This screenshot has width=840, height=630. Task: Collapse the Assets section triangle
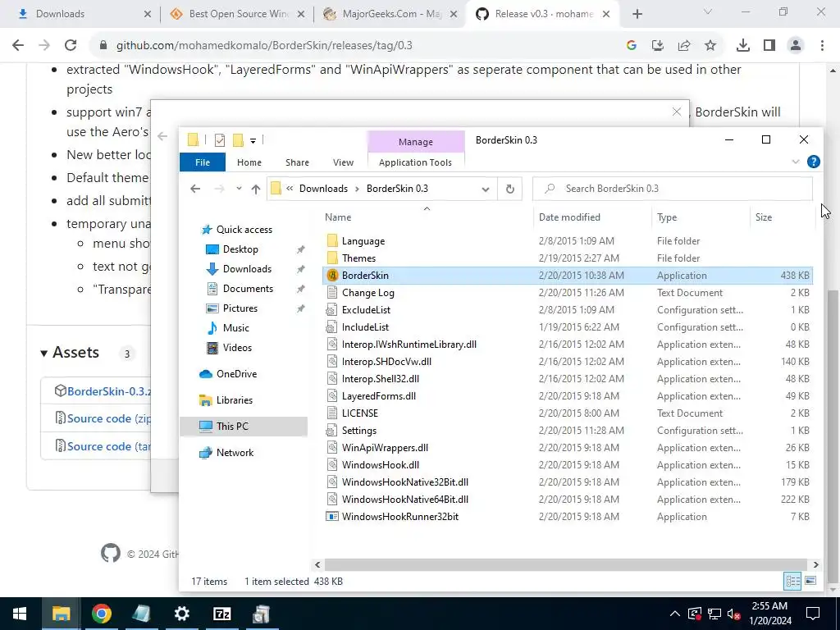click(44, 353)
